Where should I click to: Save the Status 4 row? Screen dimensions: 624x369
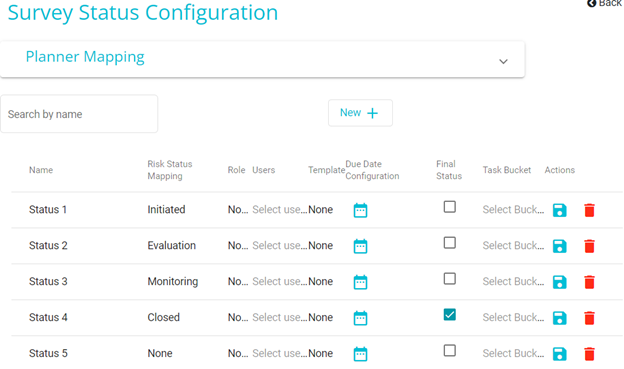560,318
